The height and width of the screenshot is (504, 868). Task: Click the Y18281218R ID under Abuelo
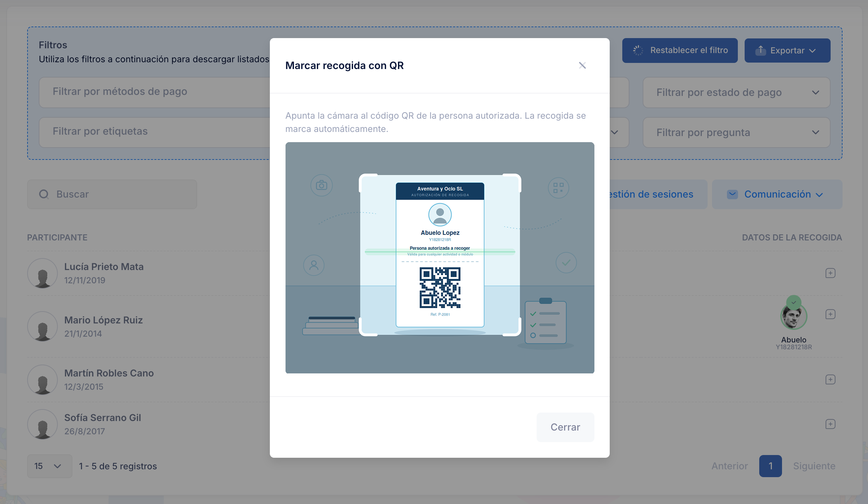coord(794,347)
